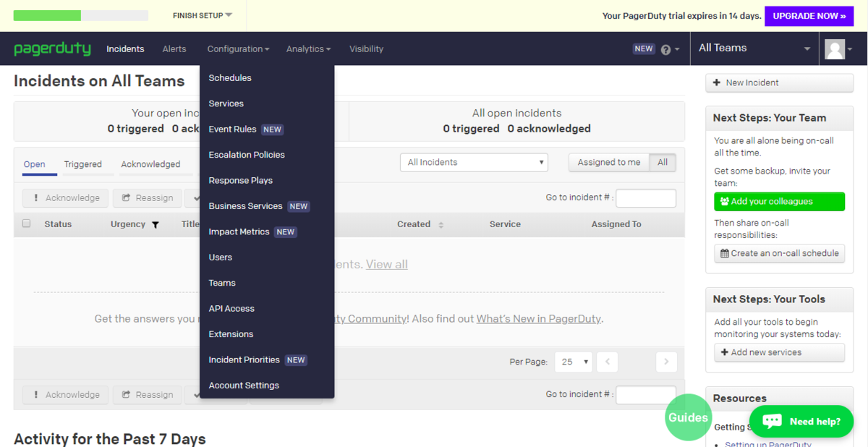The image size is (868, 447).
Task: Click the bottom Acknowledge button
Action: (x=66, y=395)
